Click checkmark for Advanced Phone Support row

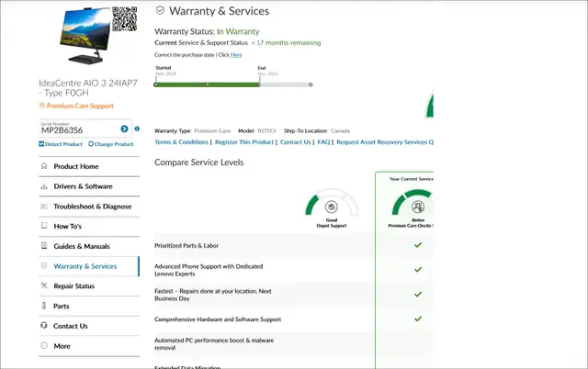418,269
